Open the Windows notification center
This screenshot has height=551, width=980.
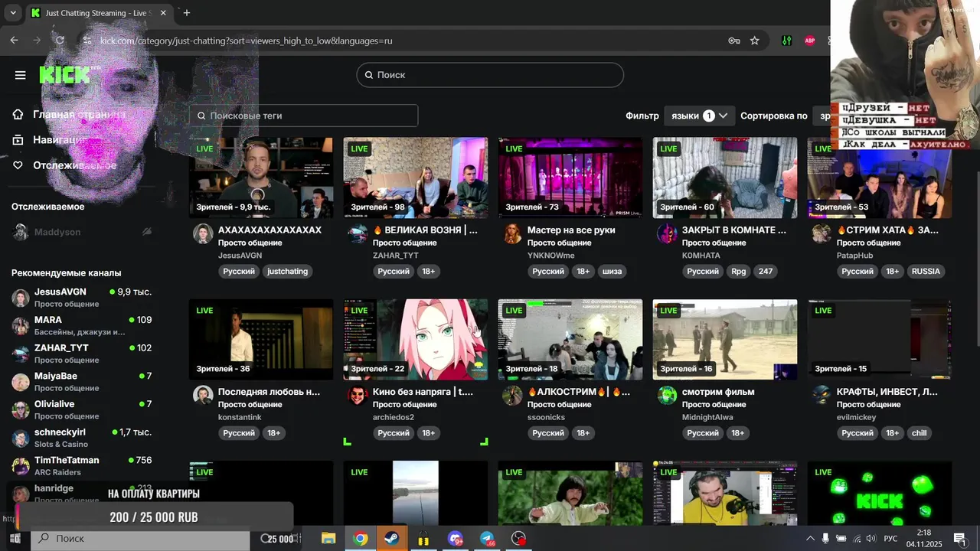(959, 539)
